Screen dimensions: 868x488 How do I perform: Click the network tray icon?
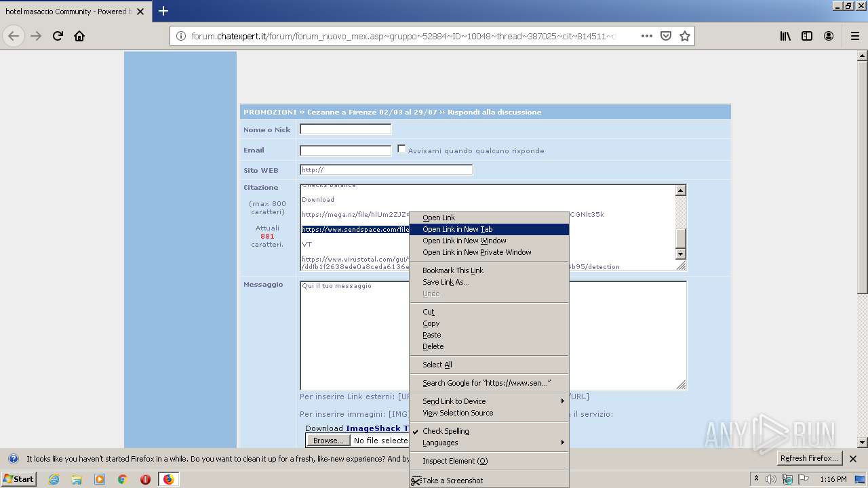pyautogui.click(x=787, y=479)
